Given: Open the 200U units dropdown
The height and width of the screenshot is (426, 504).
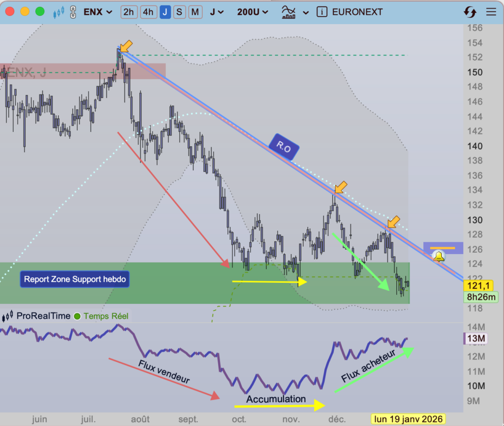Looking at the screenshot, I should pos(253,12).
